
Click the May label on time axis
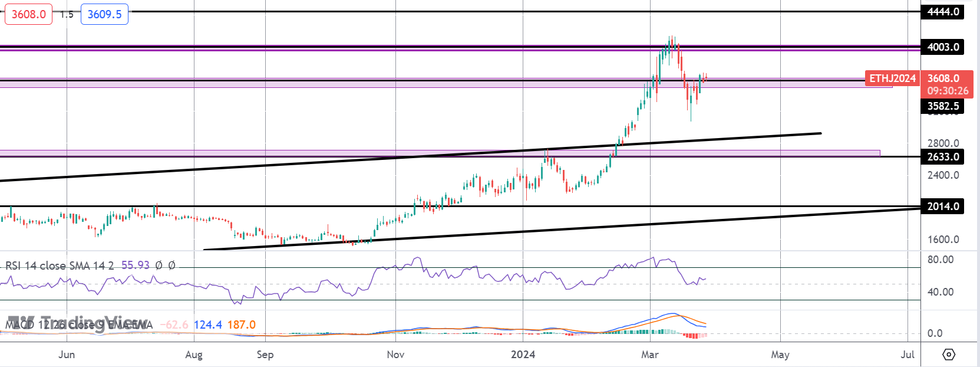click(x=780, y=355)
